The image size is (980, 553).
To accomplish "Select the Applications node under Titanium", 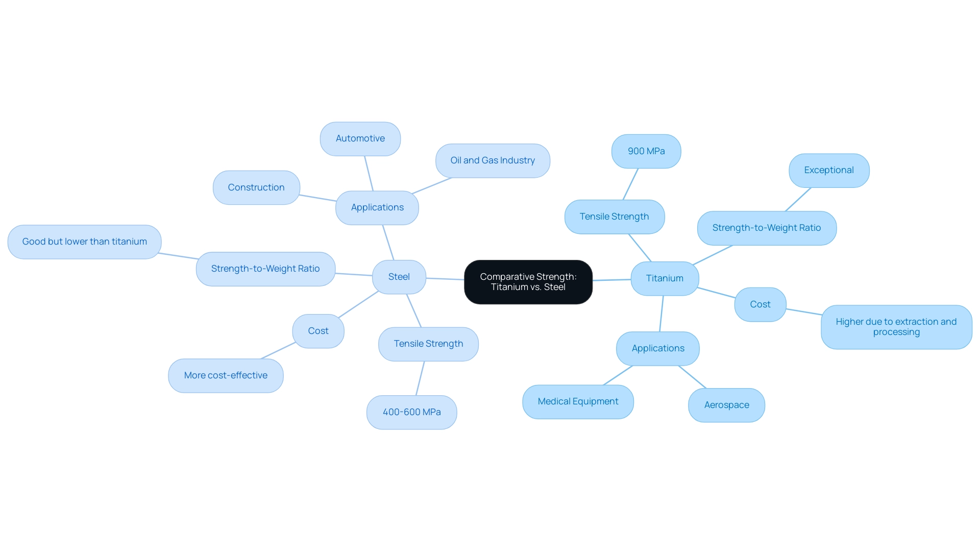I will coord(657,348).
